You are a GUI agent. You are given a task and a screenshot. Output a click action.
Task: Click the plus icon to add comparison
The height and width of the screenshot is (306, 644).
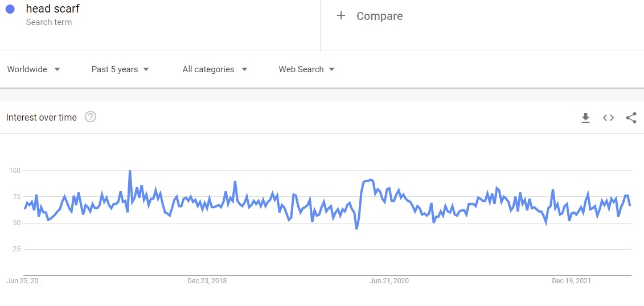pos(341,16)
